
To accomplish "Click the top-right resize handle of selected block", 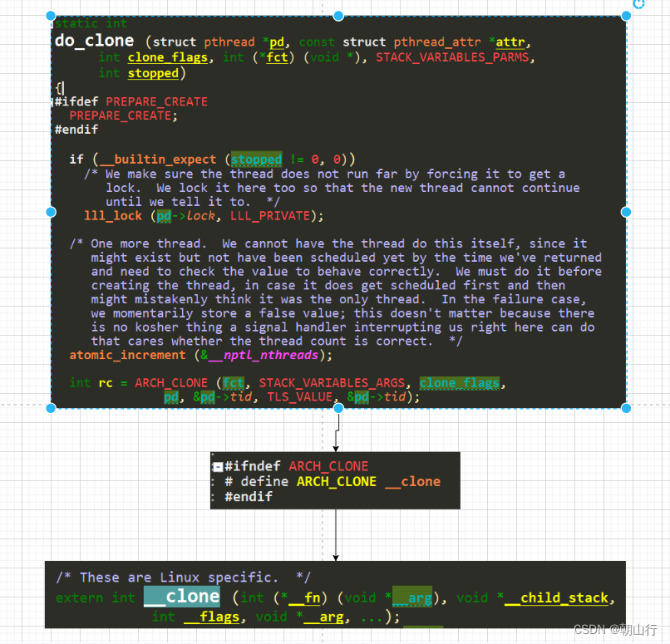I will coord(626,17).
